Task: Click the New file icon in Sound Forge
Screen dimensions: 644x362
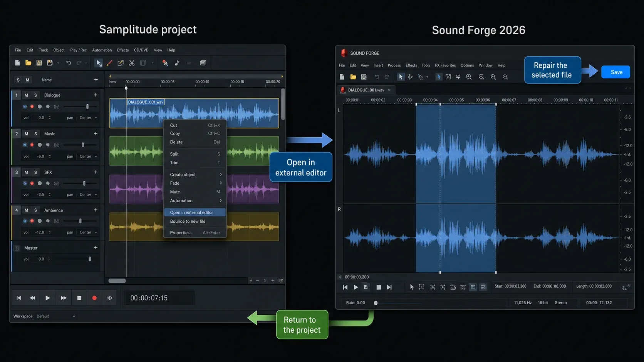Action: coord(342,77)
